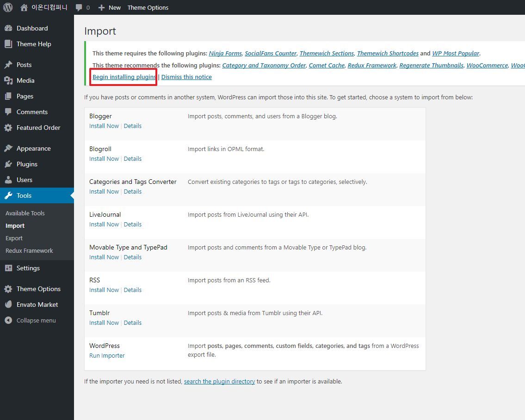Viewport: 525px width, 420px height.
Task: Open the Regenerate Thumbnails plugin link
Action: coord(431,66)
